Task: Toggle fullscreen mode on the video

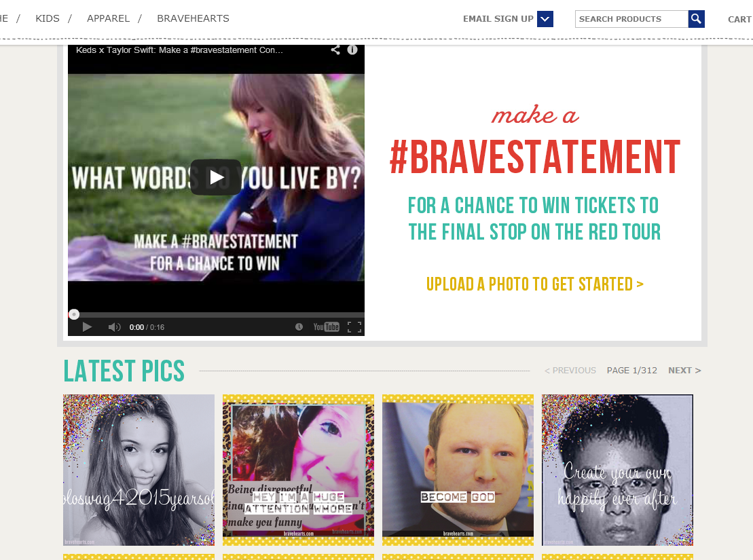Action: point(354,327)
